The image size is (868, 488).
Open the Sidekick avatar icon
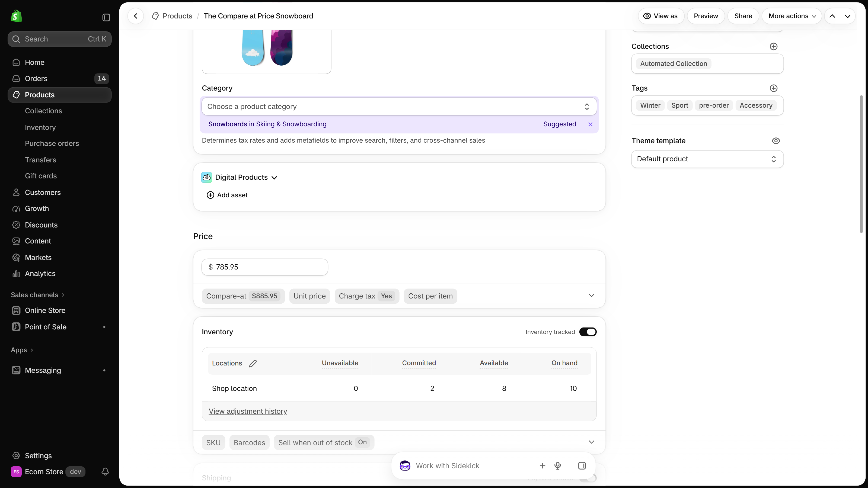(x=405, y=466)
